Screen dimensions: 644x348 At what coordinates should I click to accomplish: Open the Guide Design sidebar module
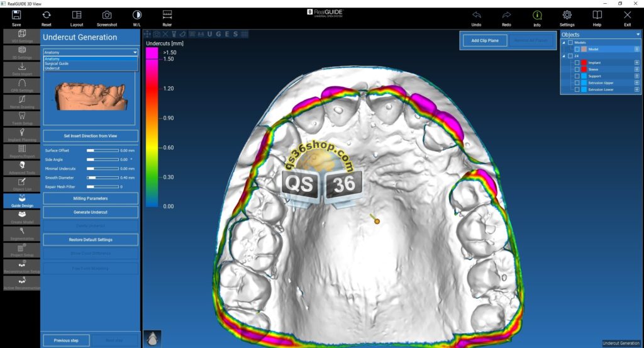coord(21,201)
